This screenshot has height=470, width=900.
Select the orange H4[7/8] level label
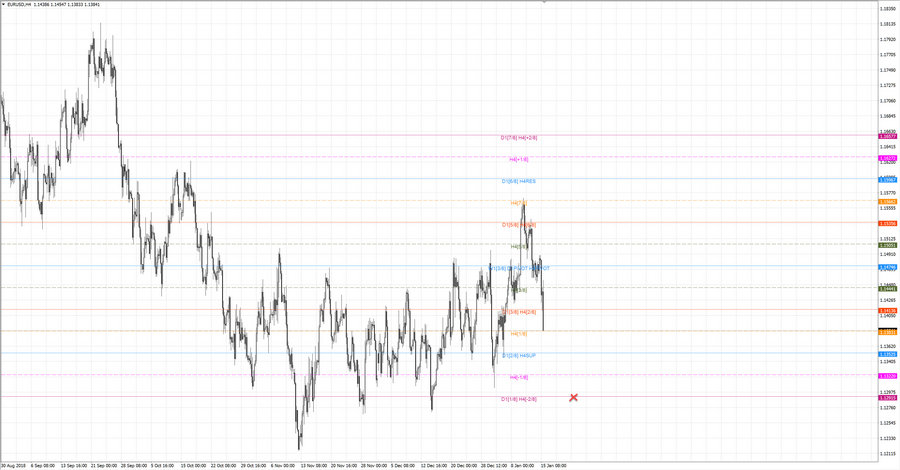click(x=519, y=203)
